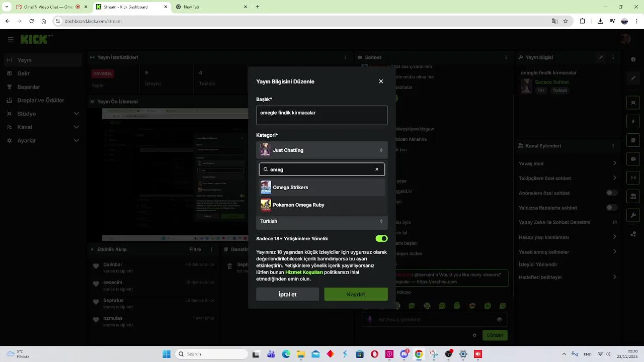Open chat settings gear near Gönder
644x362 pixels.
[474, 335]
